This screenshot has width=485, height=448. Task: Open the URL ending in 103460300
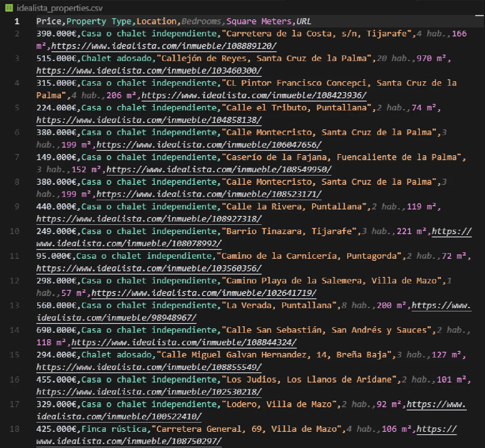point(149,71)
